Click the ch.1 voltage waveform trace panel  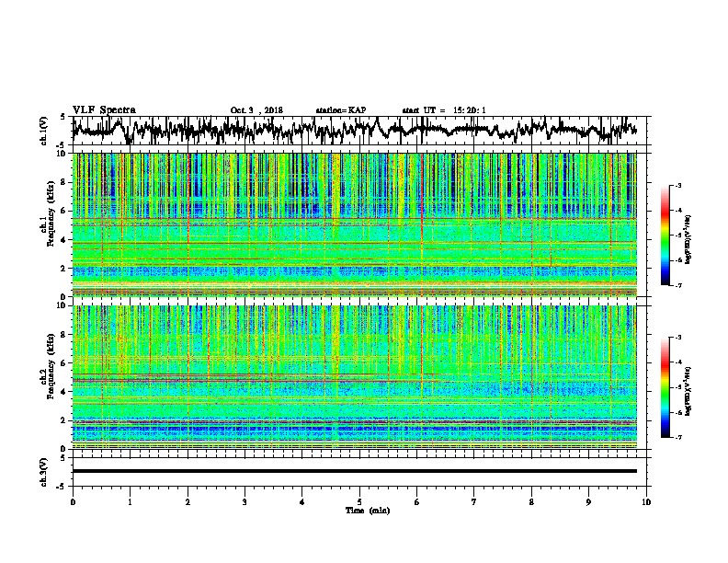point(361,131)
